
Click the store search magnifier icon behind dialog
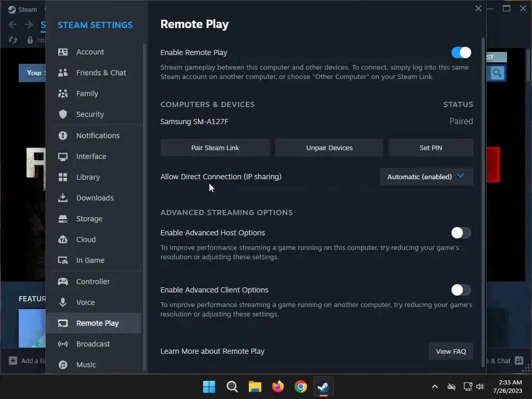(497, 73)
